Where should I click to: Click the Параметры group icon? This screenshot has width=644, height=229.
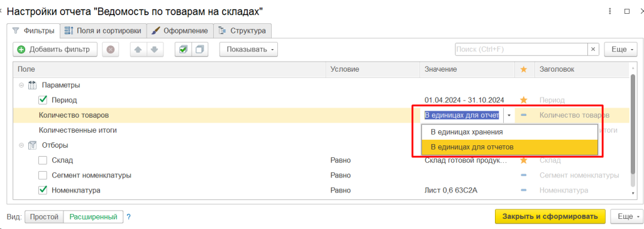click(32, 86)
